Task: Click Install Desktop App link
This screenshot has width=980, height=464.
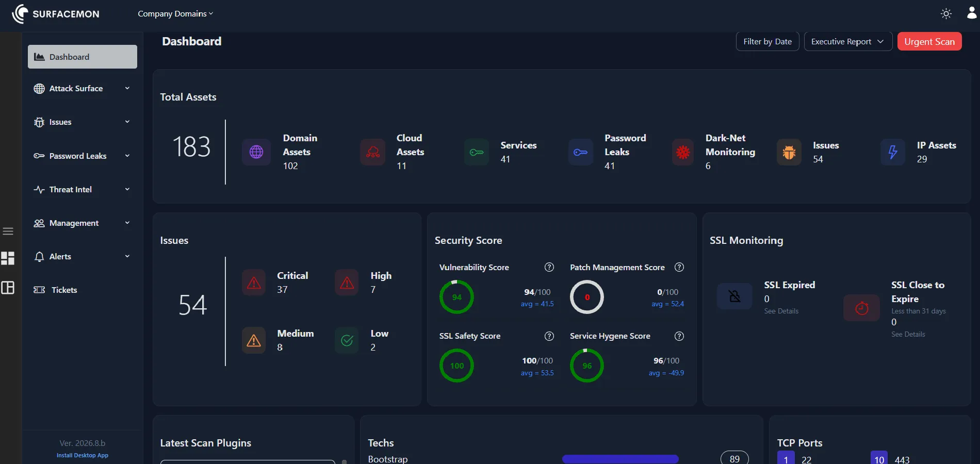Action: (x=83, y=455)
